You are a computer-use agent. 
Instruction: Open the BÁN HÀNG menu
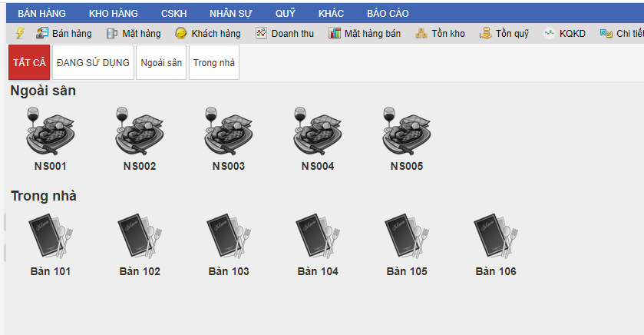coord(41,14)
